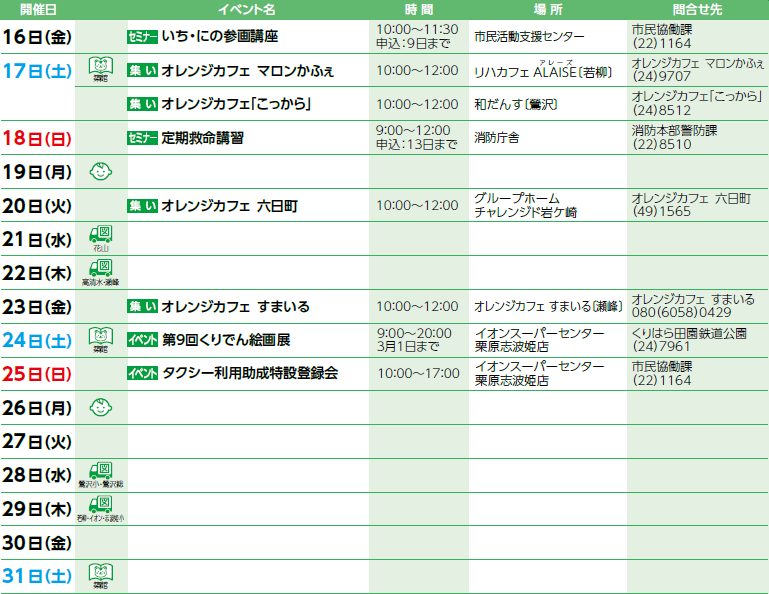Click the 消防本部警防課 contact entry
This screenshot has height=594, width=769.
coord(675,130)
